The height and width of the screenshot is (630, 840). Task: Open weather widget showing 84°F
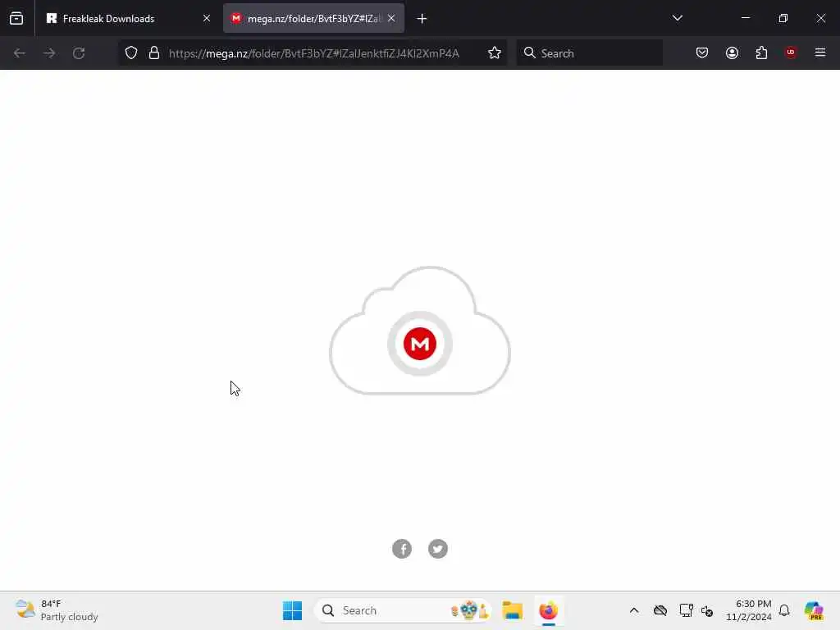57,610
